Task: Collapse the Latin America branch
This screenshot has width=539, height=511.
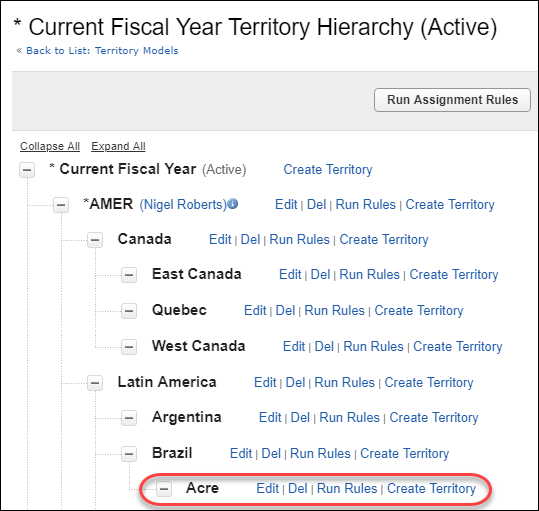Action: click(95, 383)
